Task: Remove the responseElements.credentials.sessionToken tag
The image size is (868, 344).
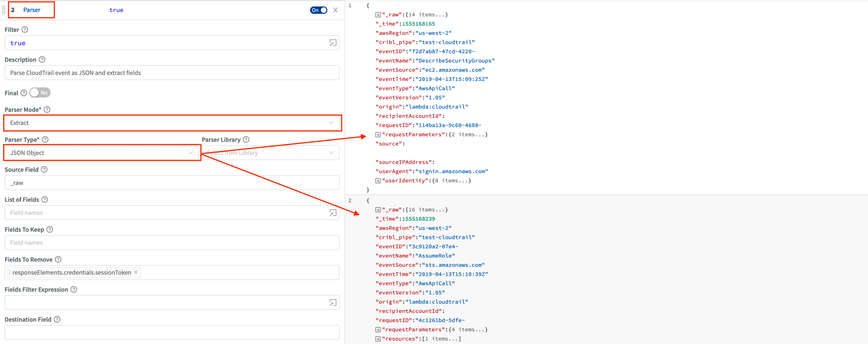Action: tap(136, 273)
